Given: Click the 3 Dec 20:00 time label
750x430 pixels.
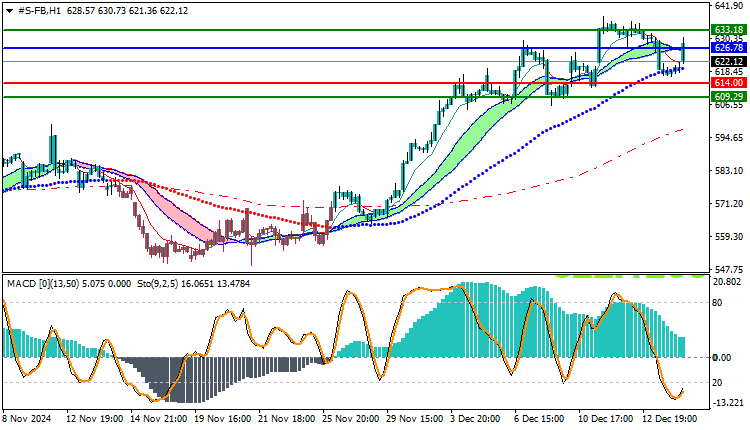Looking at the screenshot, I should tap(475, 419).
